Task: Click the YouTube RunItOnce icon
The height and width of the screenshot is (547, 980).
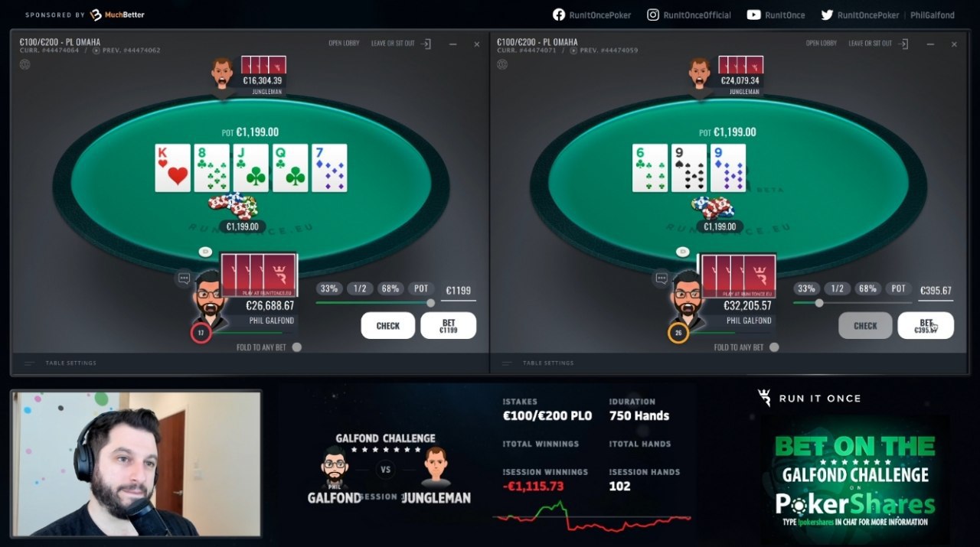Action: pos(753,15)
